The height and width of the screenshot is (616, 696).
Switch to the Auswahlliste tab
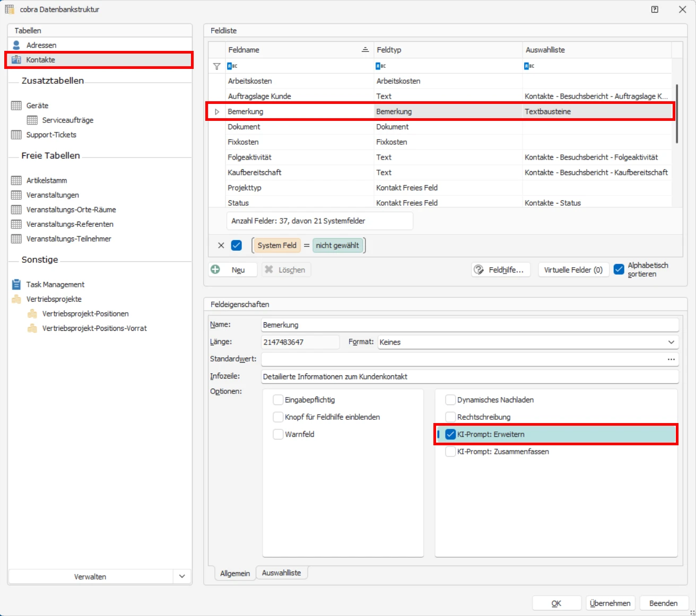pyautogui.click(x=281, y=573)
